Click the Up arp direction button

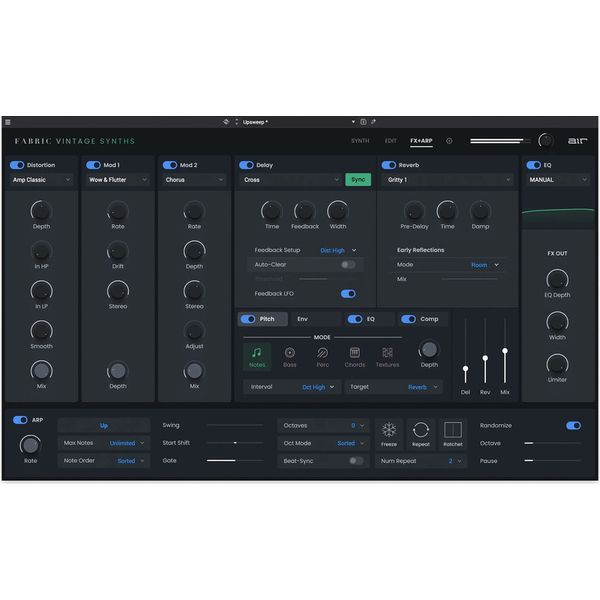pos(104,426)
